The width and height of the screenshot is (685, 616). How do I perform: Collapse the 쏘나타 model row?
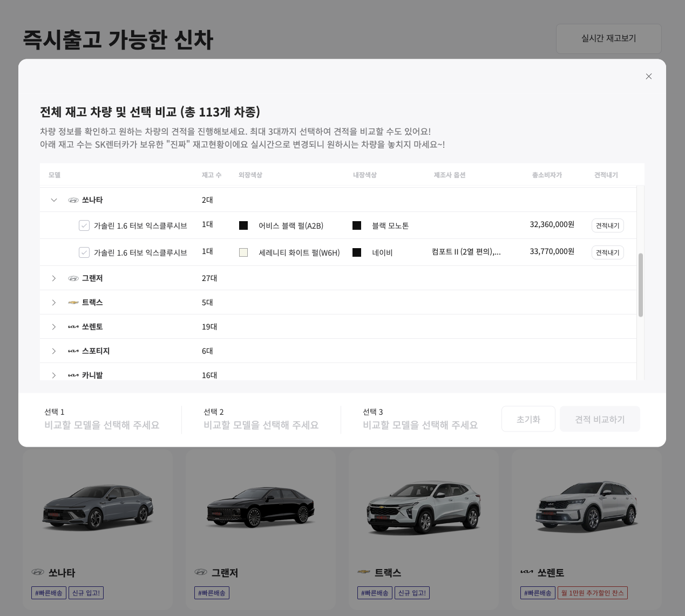[54, 200]
